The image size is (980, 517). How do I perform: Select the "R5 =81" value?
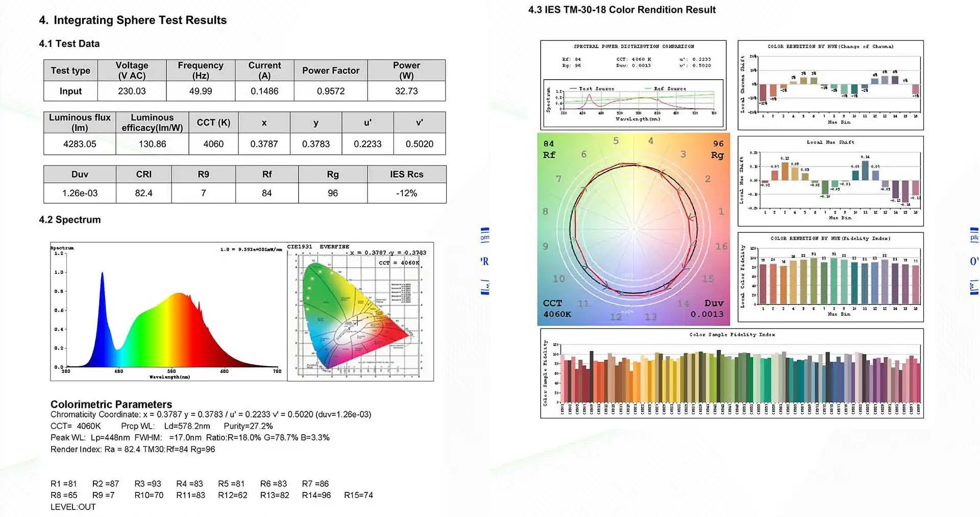tap(231, 484)
